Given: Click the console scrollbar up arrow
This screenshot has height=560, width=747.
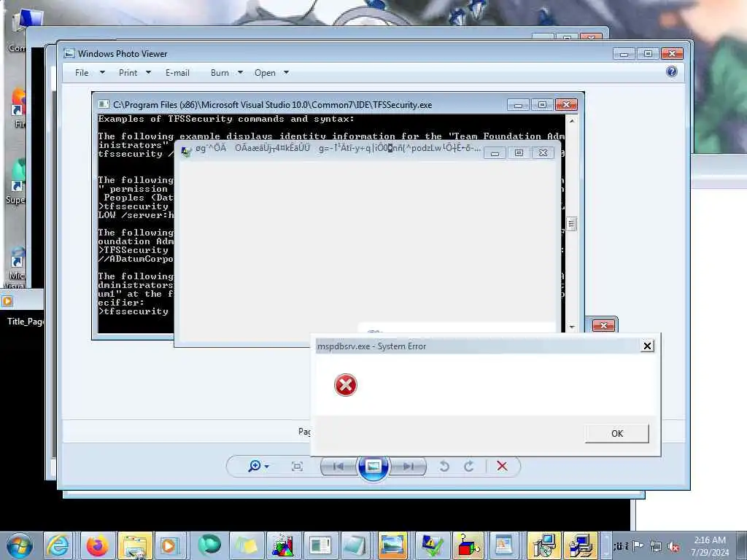Looking at the screenshot, I should (x=572, y=121).
